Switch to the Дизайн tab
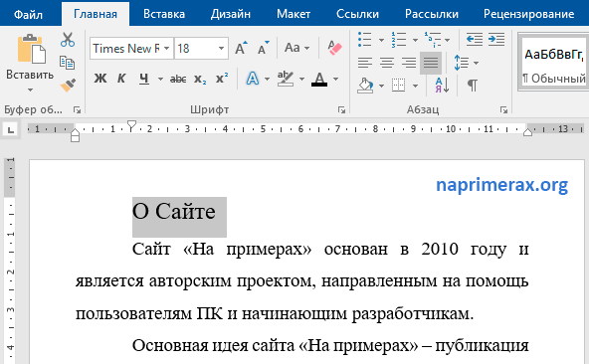 (231, 14)
